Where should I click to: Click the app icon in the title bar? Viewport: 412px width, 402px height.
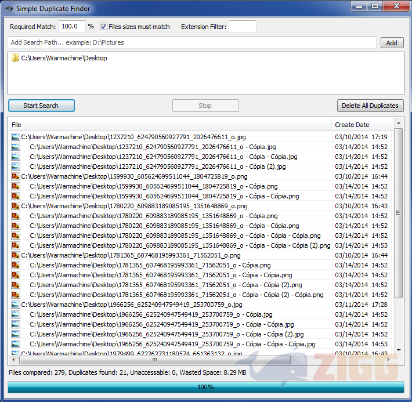(9, 8)
